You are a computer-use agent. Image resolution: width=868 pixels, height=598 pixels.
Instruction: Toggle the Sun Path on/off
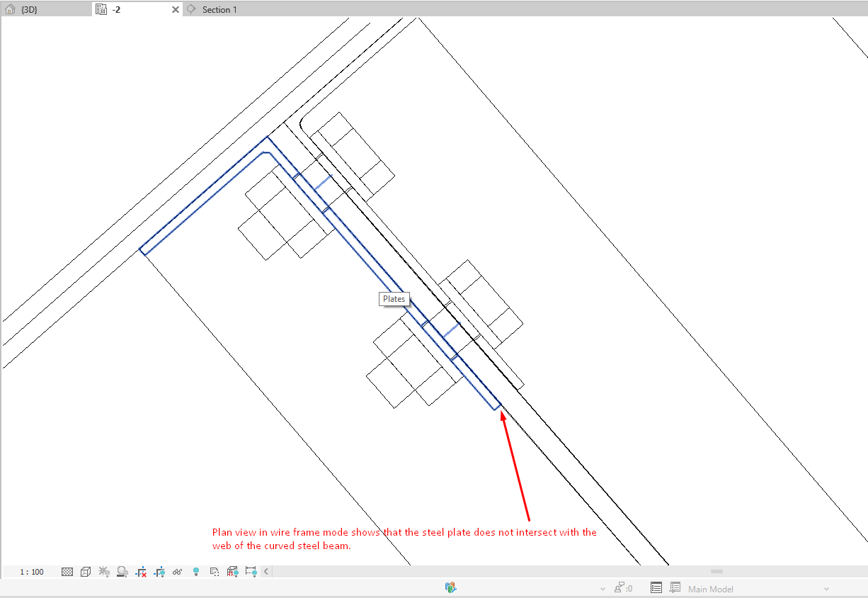(x=104, y=572)
